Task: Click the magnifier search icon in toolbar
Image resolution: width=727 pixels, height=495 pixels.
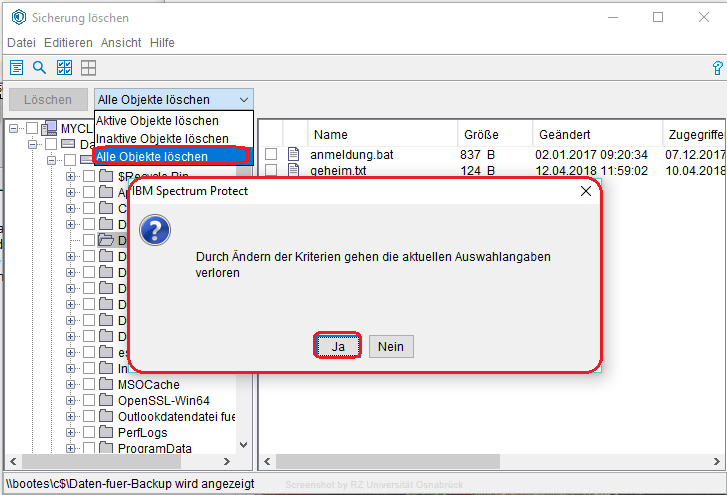Action: tap(40, 68)
